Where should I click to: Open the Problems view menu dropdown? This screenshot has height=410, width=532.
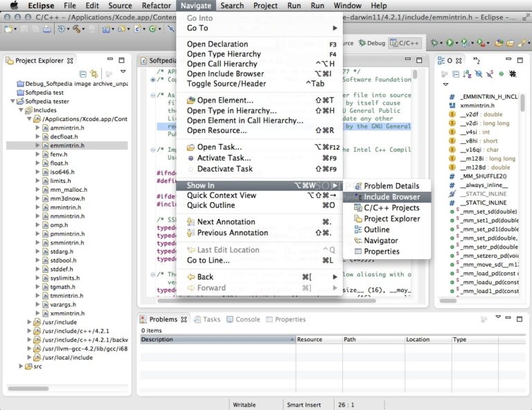click(498, 317)
